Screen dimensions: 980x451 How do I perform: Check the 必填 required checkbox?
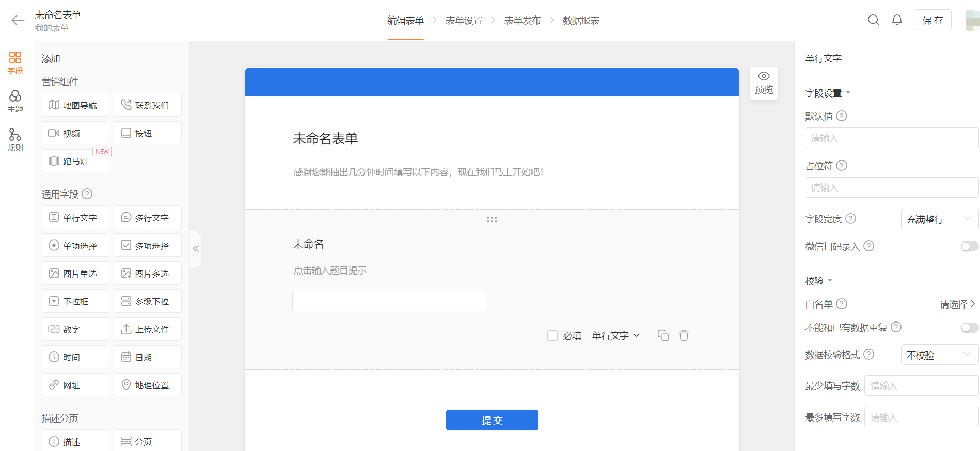pyautogui.click(x=552, y=335)
